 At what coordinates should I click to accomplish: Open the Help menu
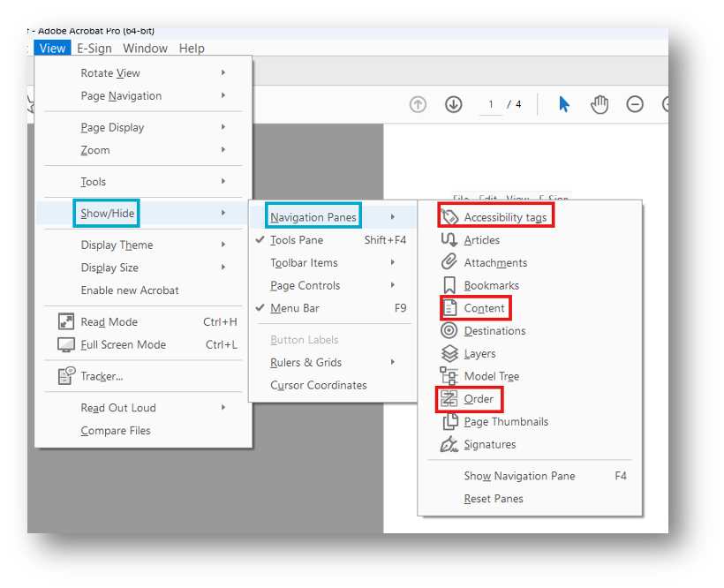coord(192,48)
